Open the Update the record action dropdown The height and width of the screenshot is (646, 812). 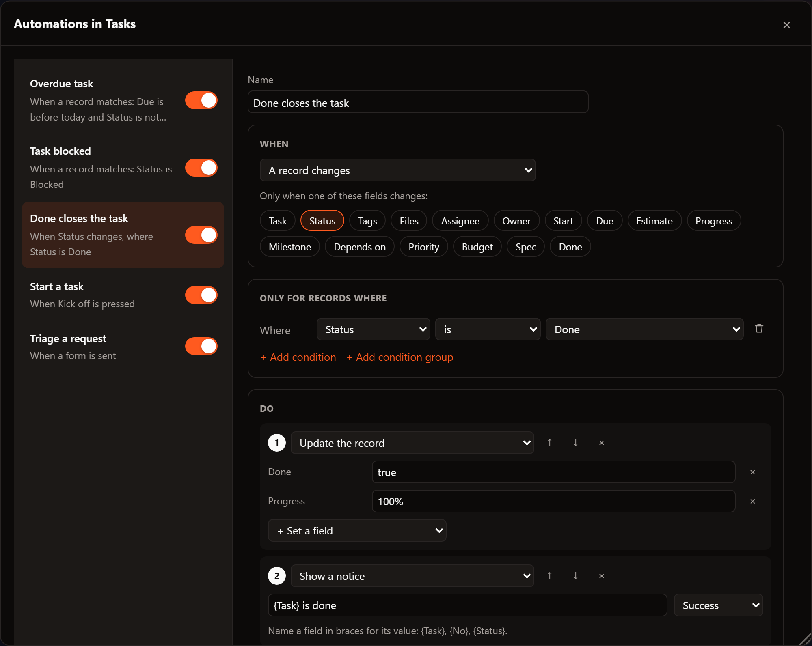(x=412, y=443)
